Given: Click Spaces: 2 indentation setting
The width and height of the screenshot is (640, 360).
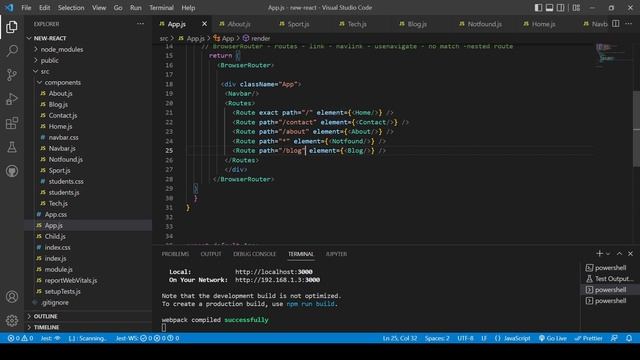Looking at the screenshot, I should pyautogui.click(x=437, y=338).
